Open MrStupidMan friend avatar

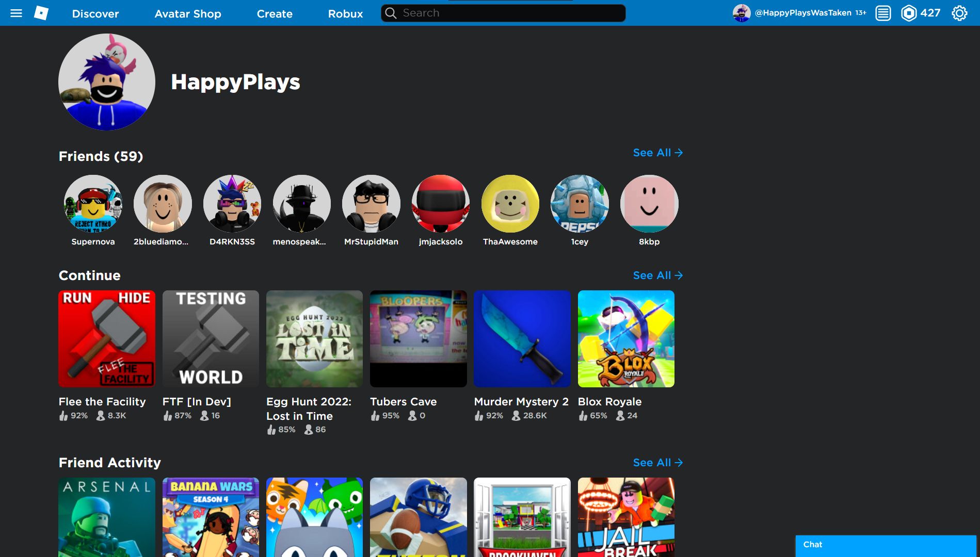(x=371, y=204)
